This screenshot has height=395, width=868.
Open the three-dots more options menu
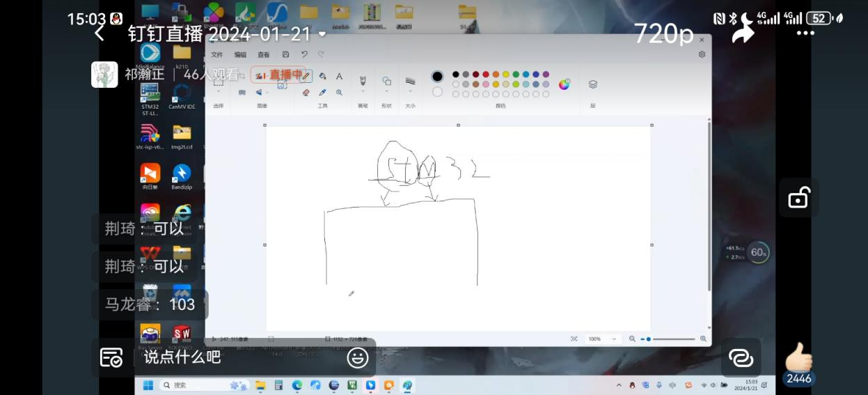click(805, 33)
